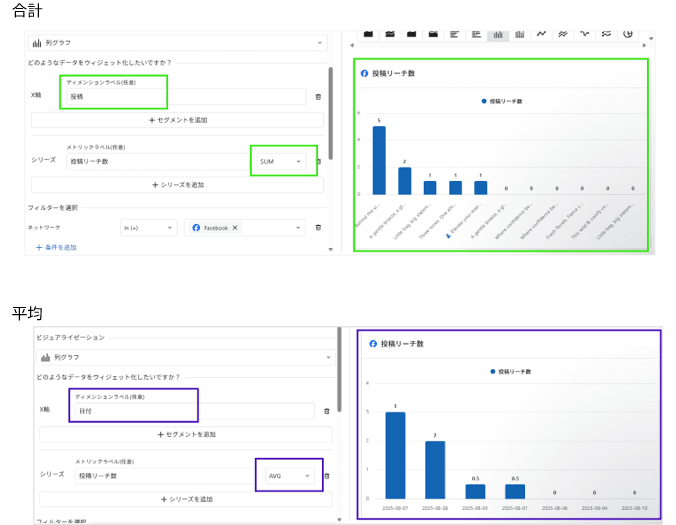Image resolution: width=676 pixels, height=525 pixels.
Task: Delete the Facebook network filter row
Action: click(318, 228)
